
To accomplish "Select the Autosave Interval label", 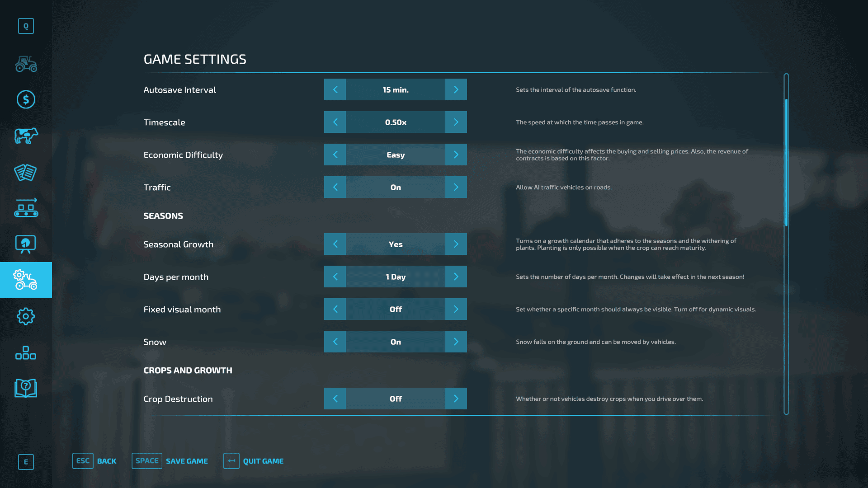I will tap(179, 90).
